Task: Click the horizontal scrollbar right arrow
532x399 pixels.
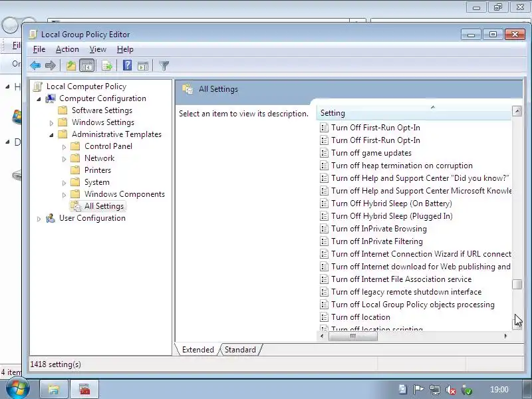Action: [505, 336]
